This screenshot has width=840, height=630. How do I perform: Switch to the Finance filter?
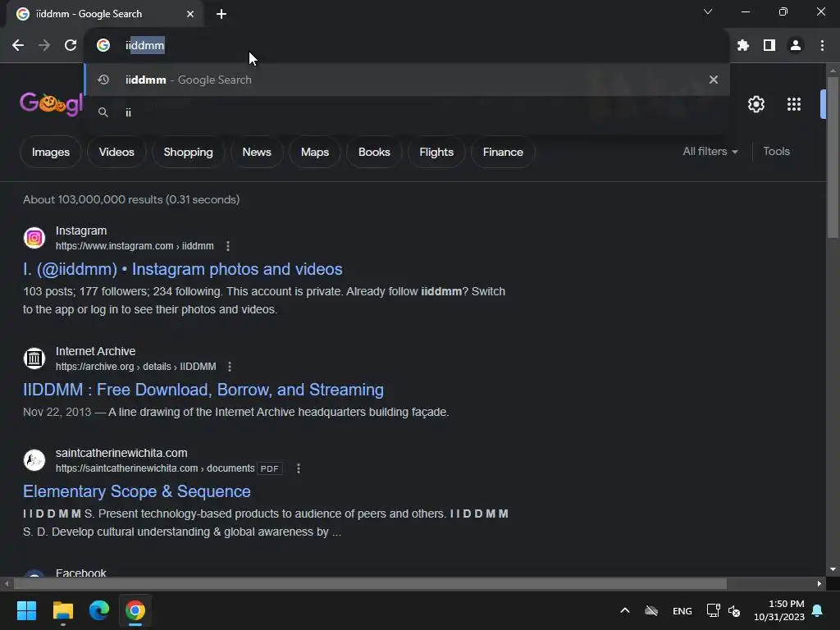click(503, 152)
